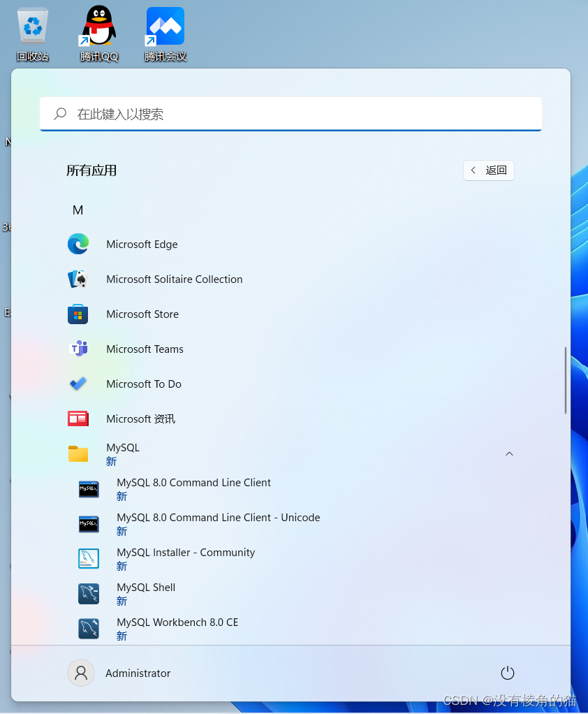The image size is (588, 714).
Task: Open the Microsoft Store
Action: pos(142,314)
